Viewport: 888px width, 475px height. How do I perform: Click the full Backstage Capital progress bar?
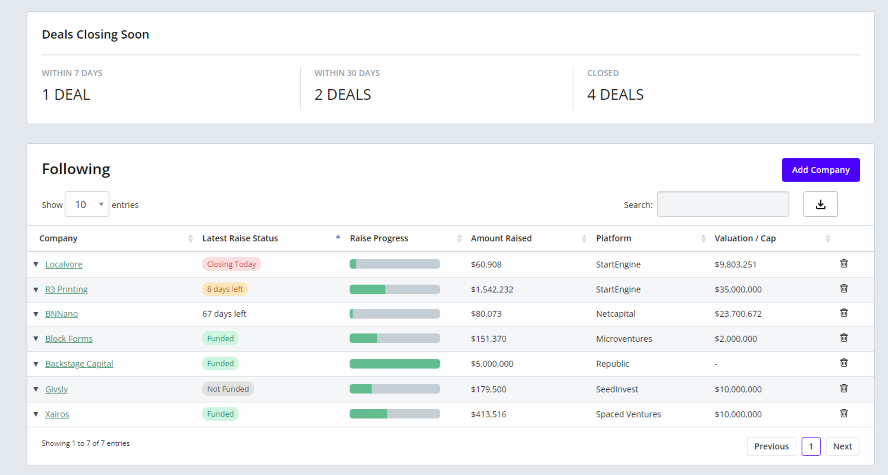coord(395,363)
